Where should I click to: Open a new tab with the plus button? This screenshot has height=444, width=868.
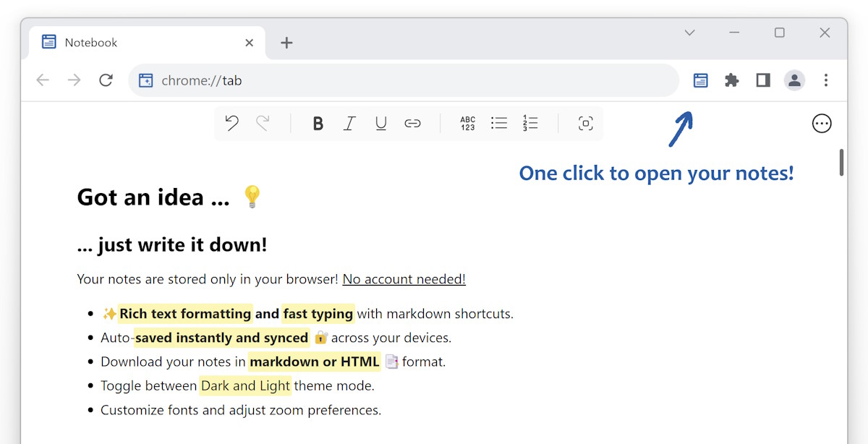(286, 43)
